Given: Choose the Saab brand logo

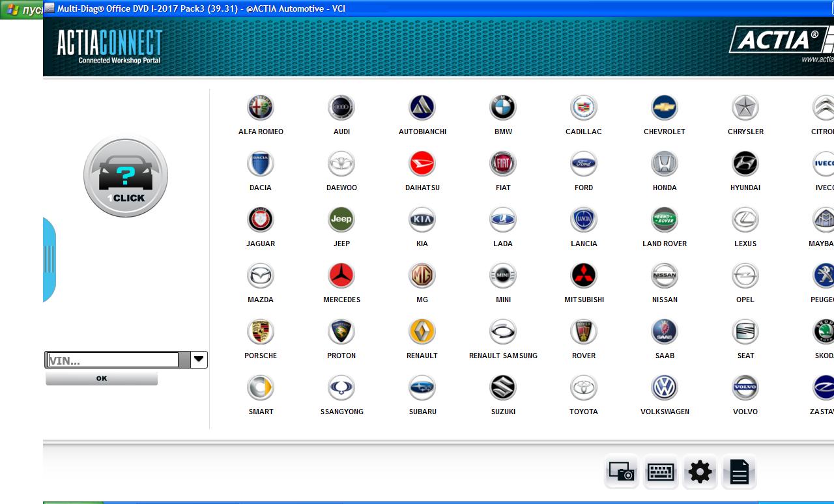Looking at the screenshot, I should click(665, 331).
